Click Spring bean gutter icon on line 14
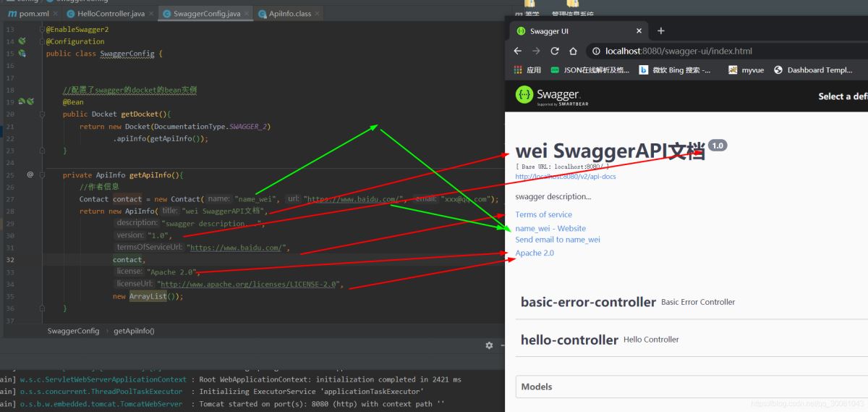 pos(22,41)
